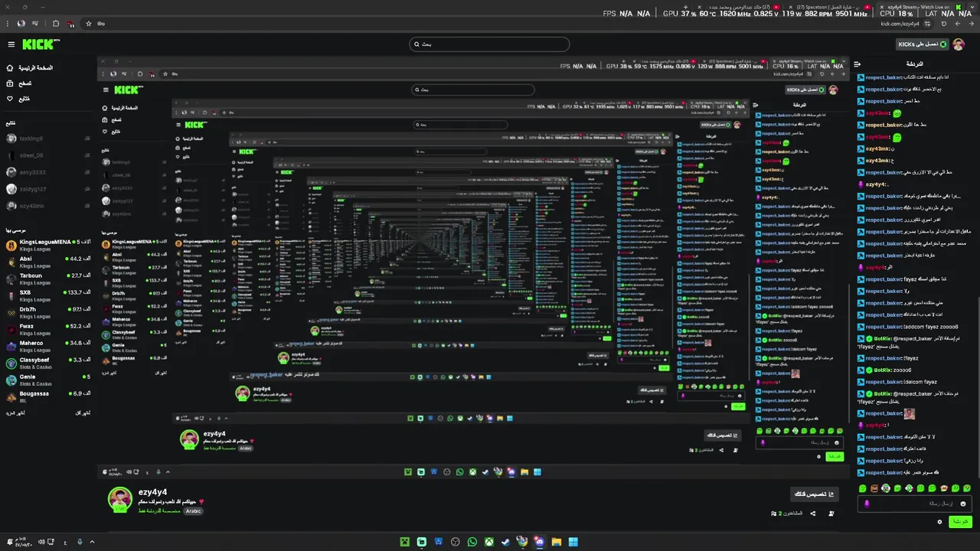The width and height of the screenshot is (980, 551).
Task: Click the KICK logo in the header
Action: (40, 44)
